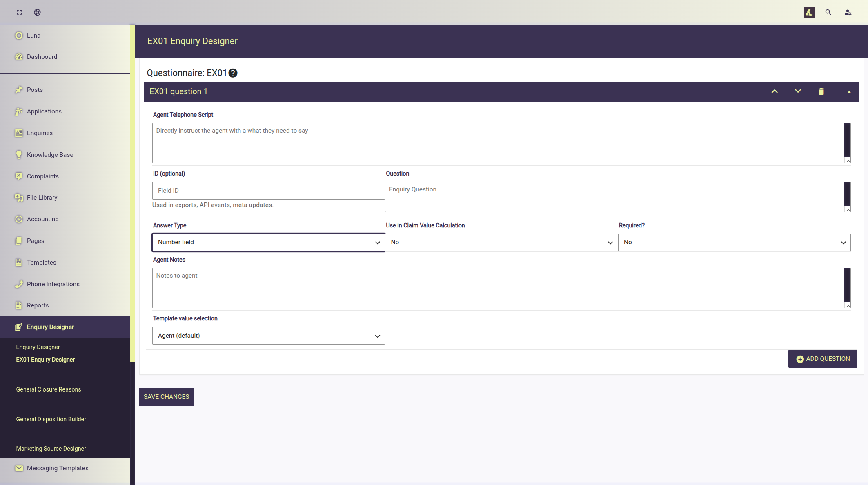The image size is (868, 485).
Task: Click the ADD QUESTION button
Action: click(x=823, y=359)
